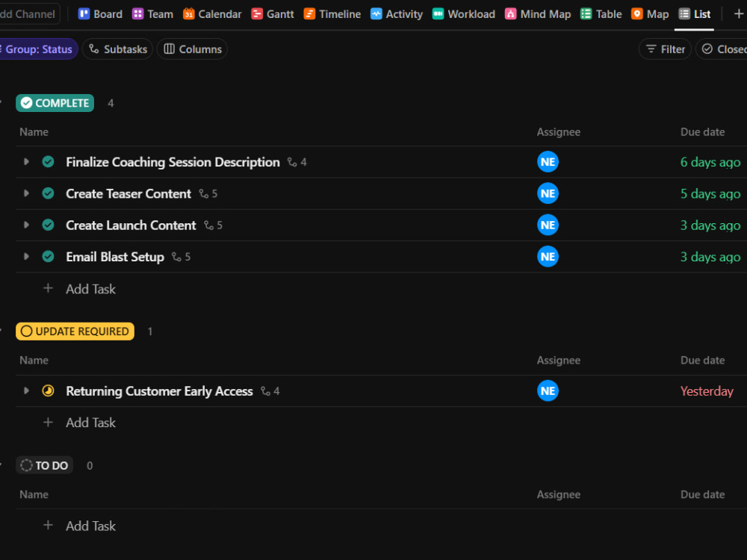The height and width of the screenshot is (560, 747).
Task: Open the Columns settings
Action: pyautogui.click(x=193, y=49)
